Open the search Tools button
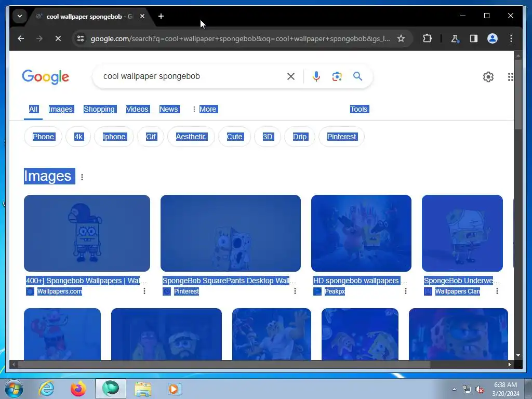 [359, 109]
